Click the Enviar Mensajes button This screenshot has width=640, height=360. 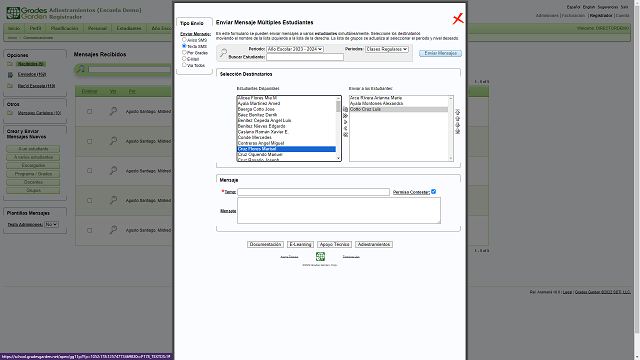tap(440, 53)
